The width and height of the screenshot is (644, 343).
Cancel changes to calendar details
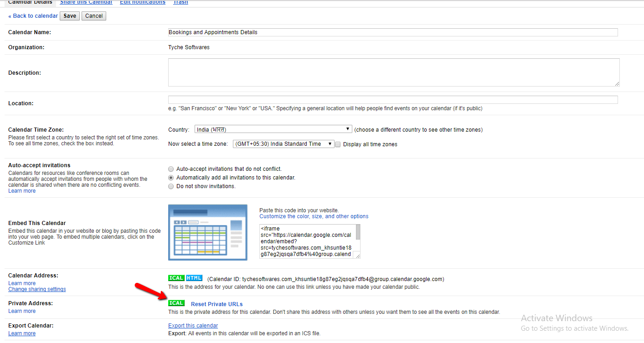(x=93, y=15)
